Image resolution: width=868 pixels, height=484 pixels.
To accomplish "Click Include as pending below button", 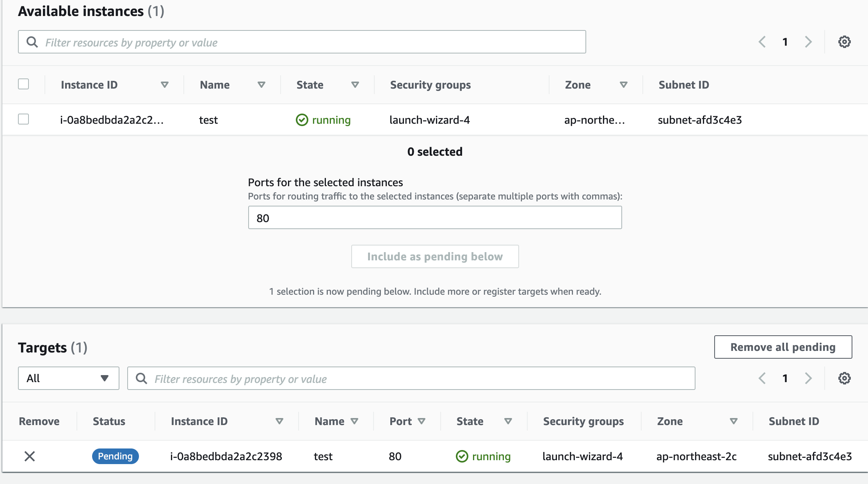I will pos(435,256).
